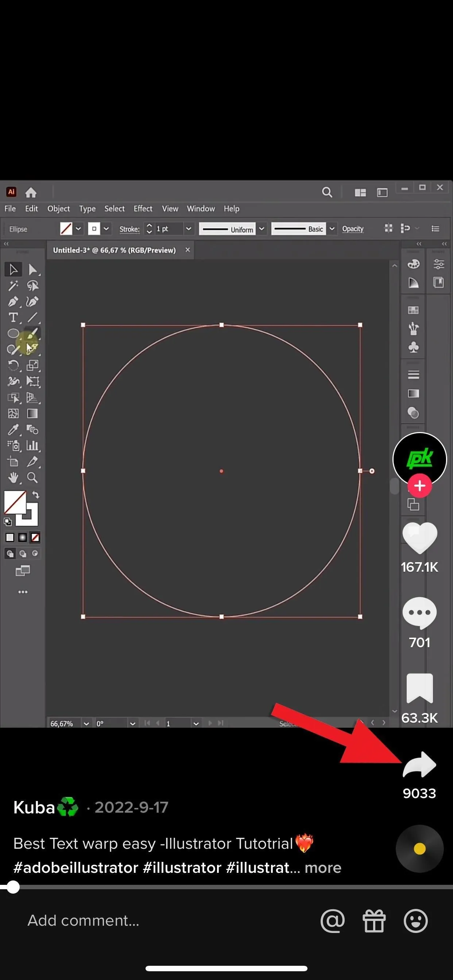This screenshot has width=453, height=980.
Task: Open the pk creator profile picture
Action: [x=419, y=459]
